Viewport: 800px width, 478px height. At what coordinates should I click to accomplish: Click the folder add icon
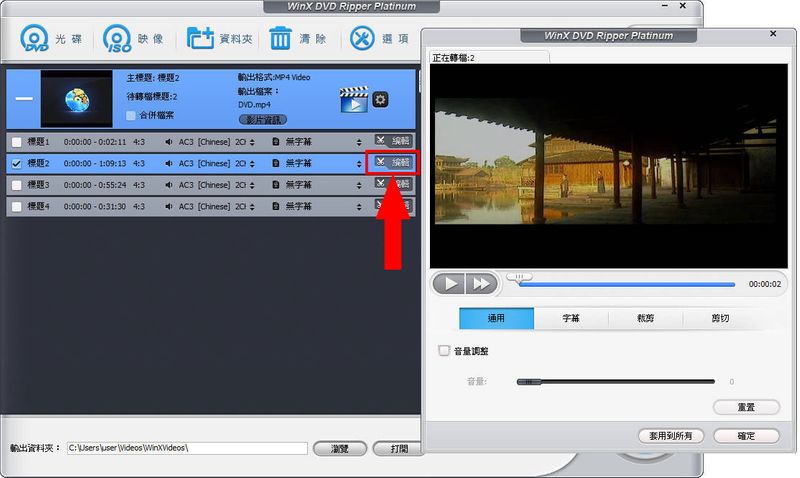pyautogui.click(x=199, y=38)
